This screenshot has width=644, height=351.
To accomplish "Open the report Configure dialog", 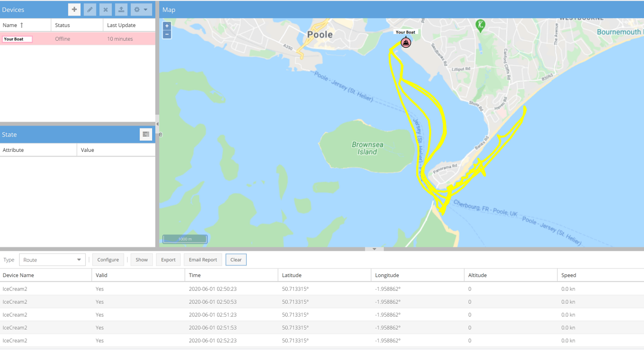I will tap(108, 260).
